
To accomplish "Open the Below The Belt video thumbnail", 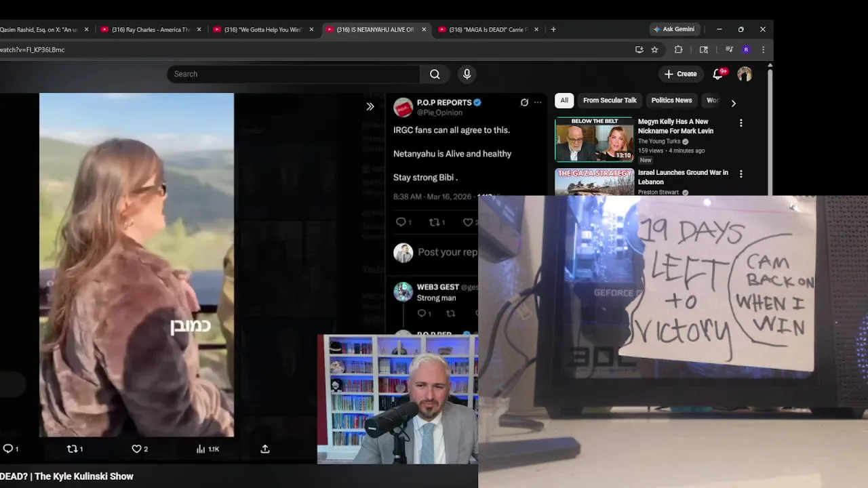I will tap(594, 140).
